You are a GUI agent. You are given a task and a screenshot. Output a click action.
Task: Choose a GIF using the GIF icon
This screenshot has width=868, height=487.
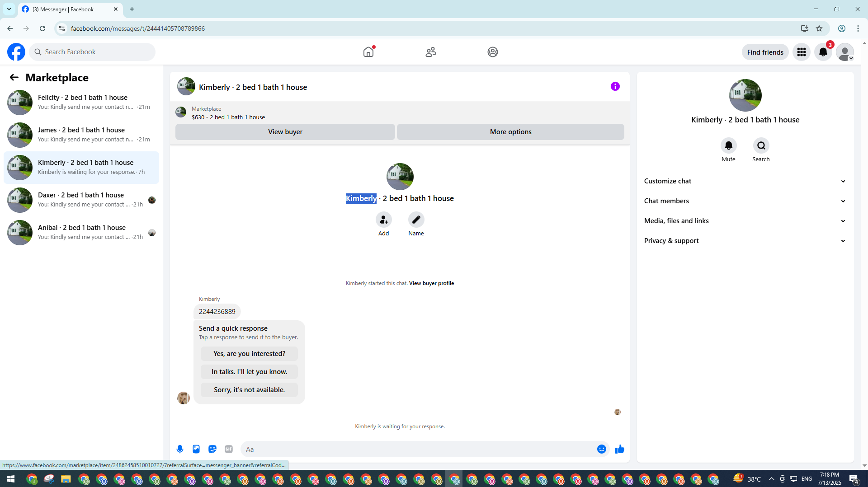[229, 449]
